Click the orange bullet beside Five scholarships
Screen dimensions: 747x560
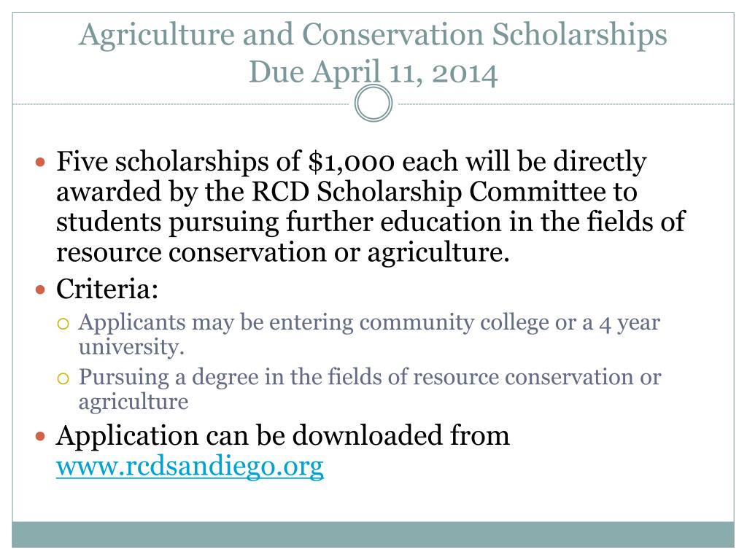[x=41, y=162]
